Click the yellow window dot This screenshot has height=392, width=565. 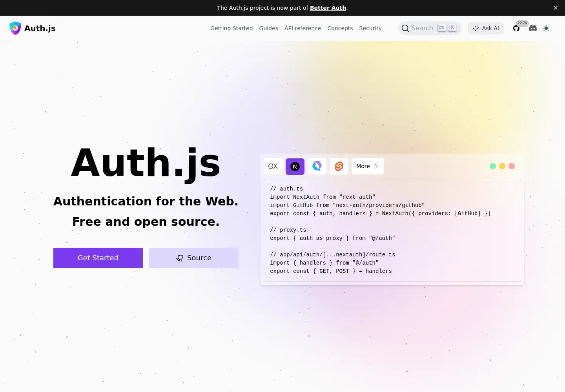click(502, 166)
